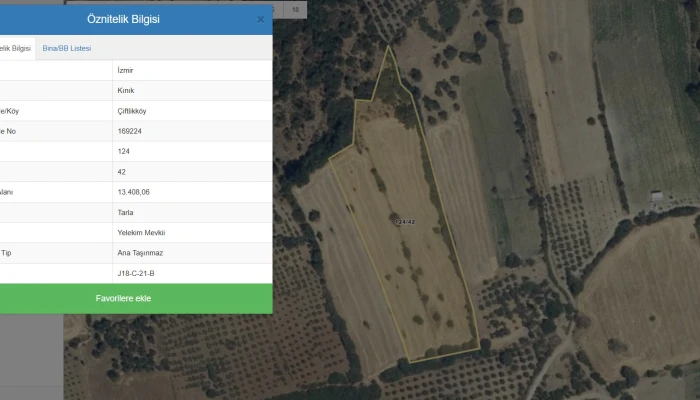The width and height of the screenshot is (700, 400).
Task: Click the 13.408,06 area value
Action: point(133,192)
